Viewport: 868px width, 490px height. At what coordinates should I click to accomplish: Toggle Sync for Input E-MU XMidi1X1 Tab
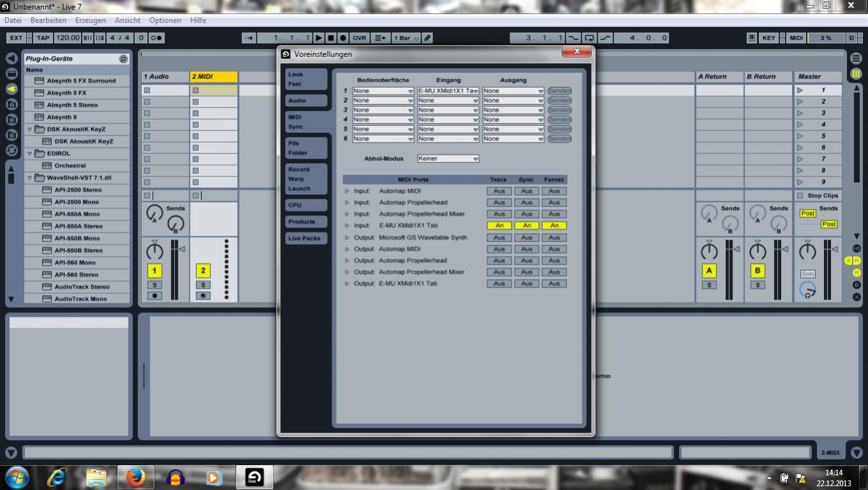(526, 226)
